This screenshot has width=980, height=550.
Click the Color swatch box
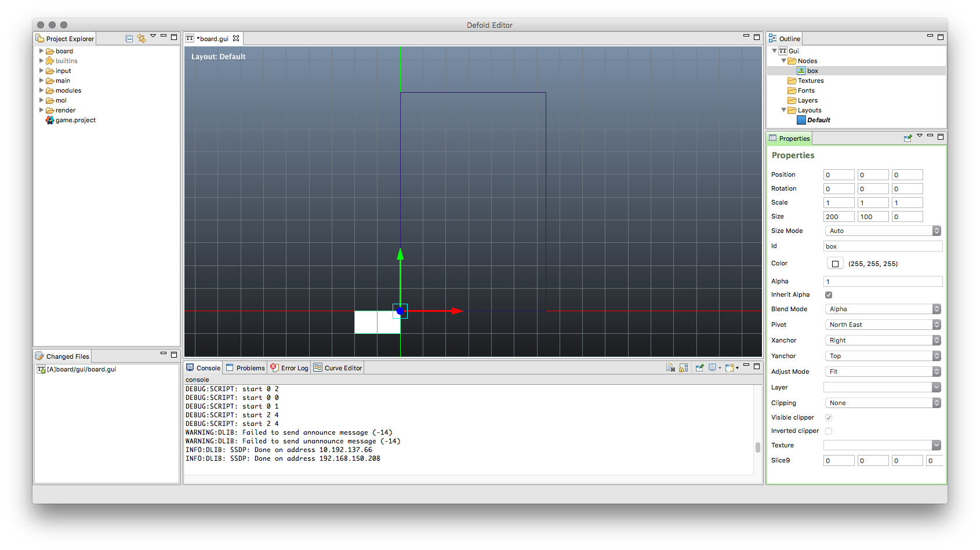coord(835,264)
